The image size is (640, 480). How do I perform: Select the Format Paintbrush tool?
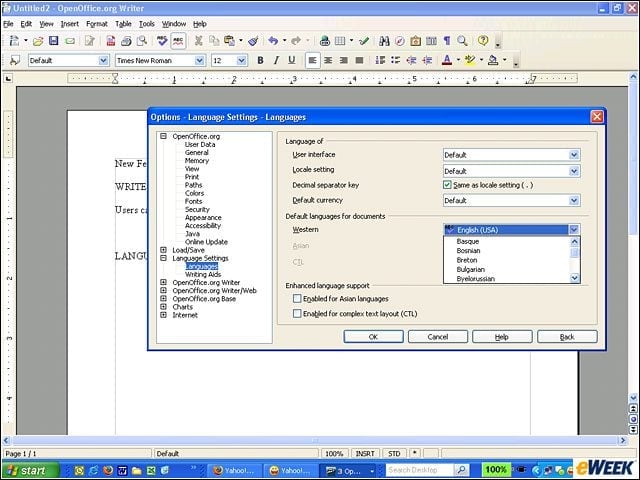point(253,41)
